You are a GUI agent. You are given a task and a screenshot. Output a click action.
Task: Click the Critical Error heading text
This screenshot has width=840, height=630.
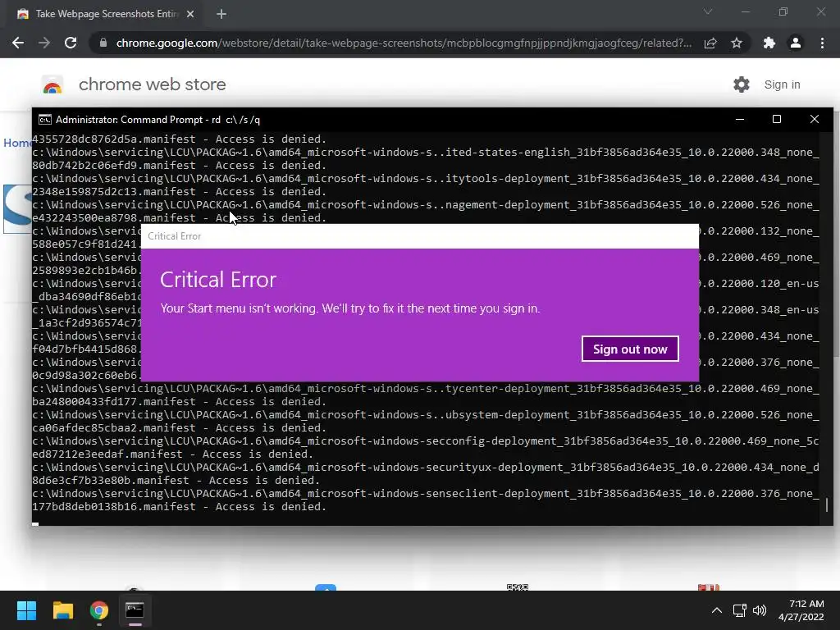[218, 280]
